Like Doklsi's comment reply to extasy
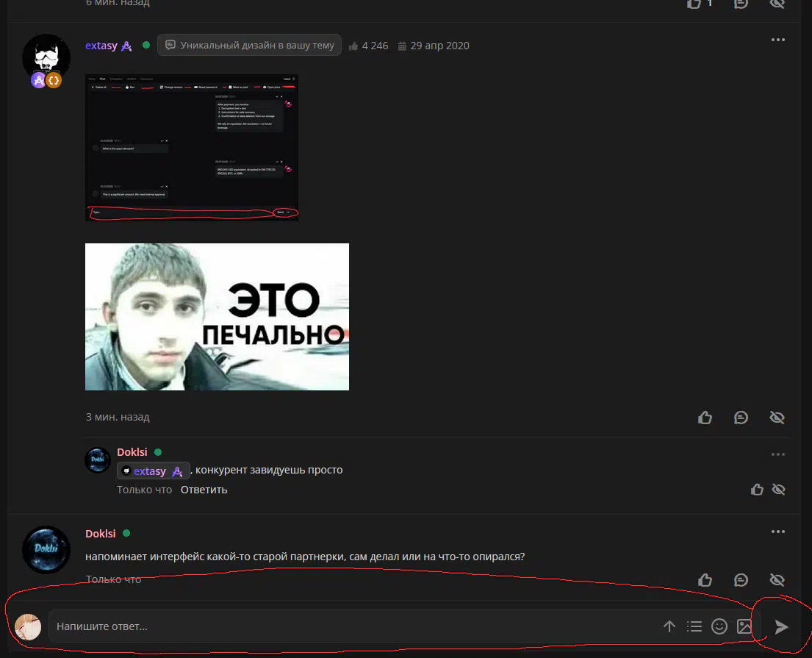This screenshot has height=658, width=812. click(757, 490)
